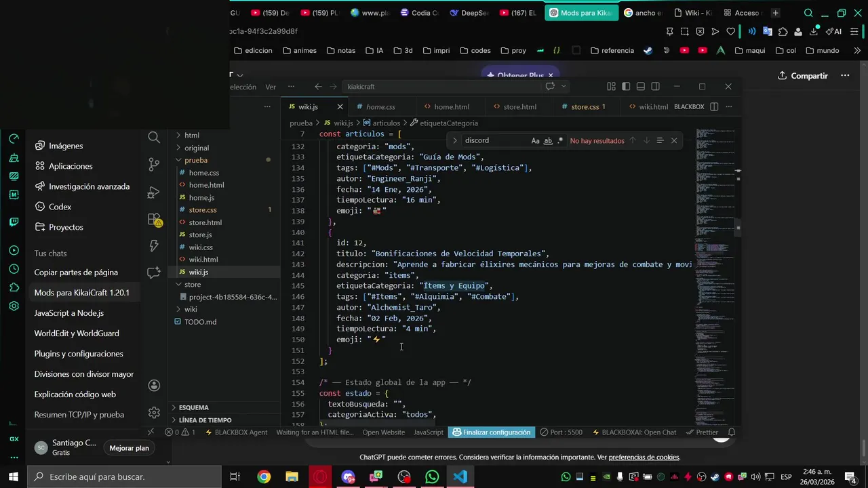Click the Mejorar plan button

[x=129, y=447]
